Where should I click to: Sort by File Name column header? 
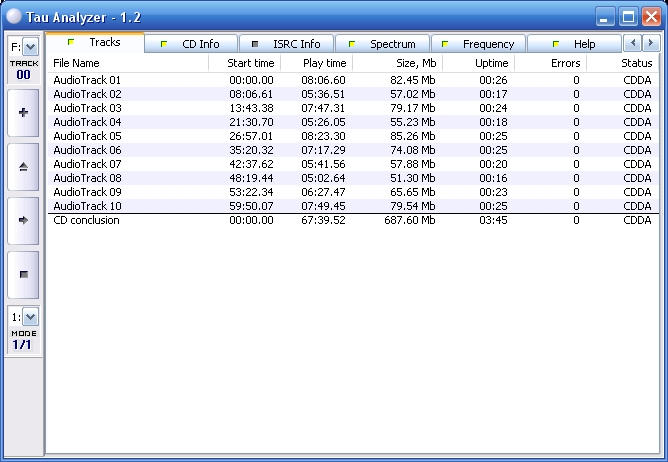[x=128, y=63]
